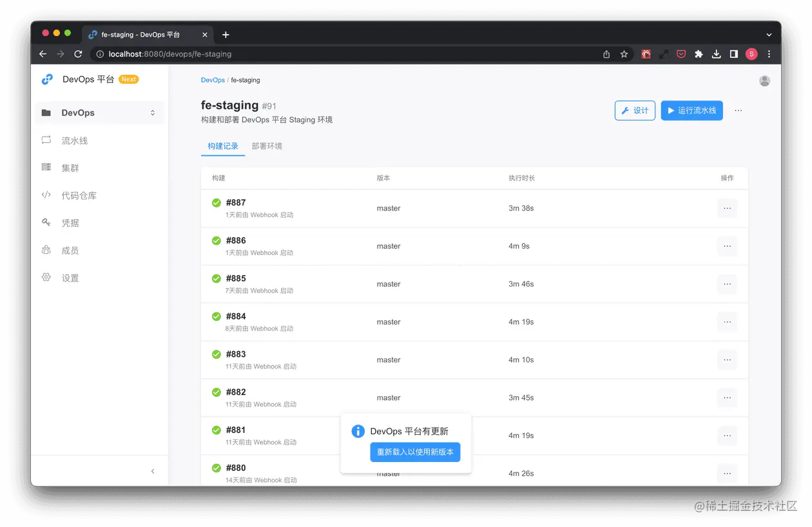Click the 3m 46s duration of build #885

(521, 284)
